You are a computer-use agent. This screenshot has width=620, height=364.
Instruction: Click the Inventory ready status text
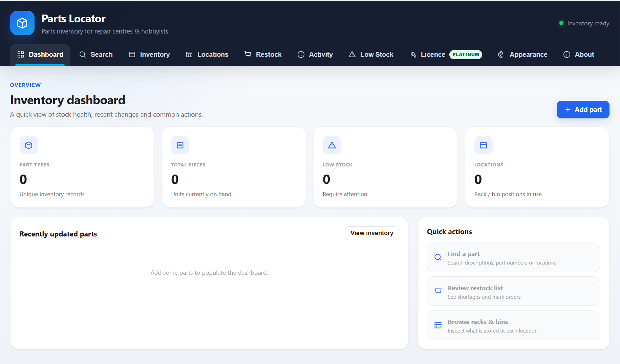click(588, 23)
